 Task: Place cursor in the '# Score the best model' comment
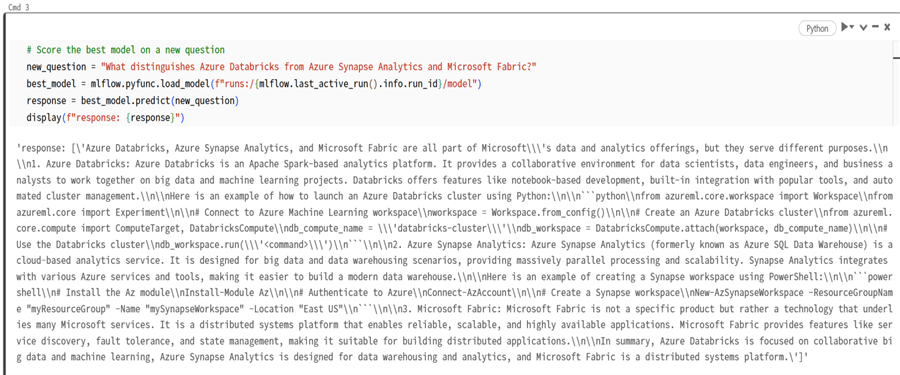click(x=125, y=49)
